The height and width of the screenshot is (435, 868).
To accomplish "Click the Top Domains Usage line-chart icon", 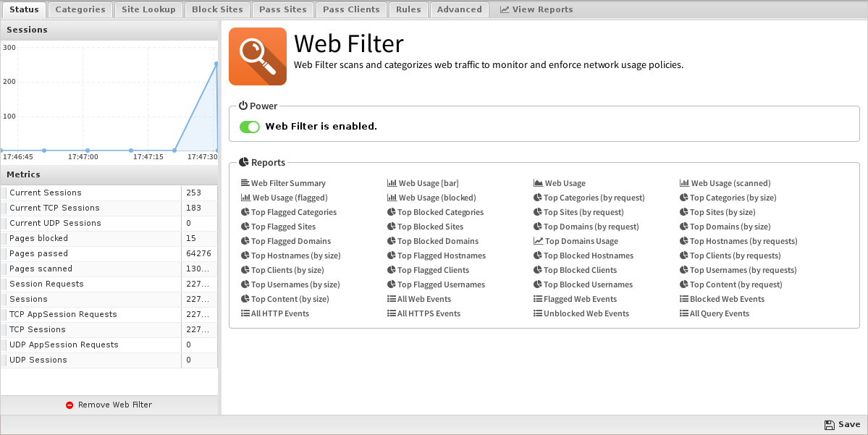I will tap(538, 241).
